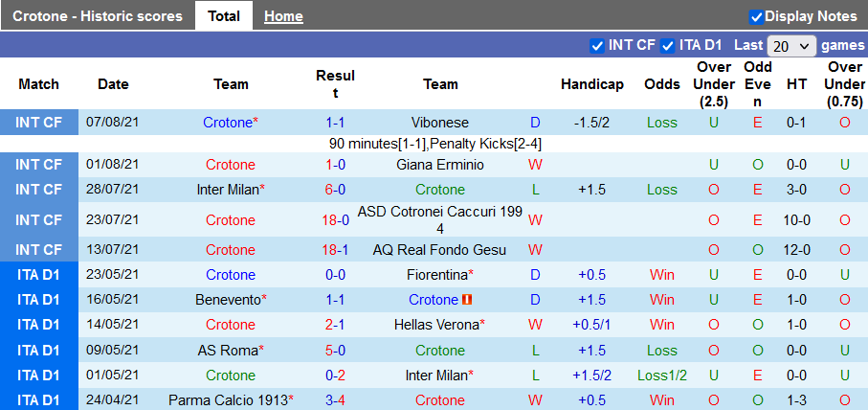Select the Fiorentina team link
Image resolution: width=868 pixels, height=410 pixels.
(x=437, y=275)
